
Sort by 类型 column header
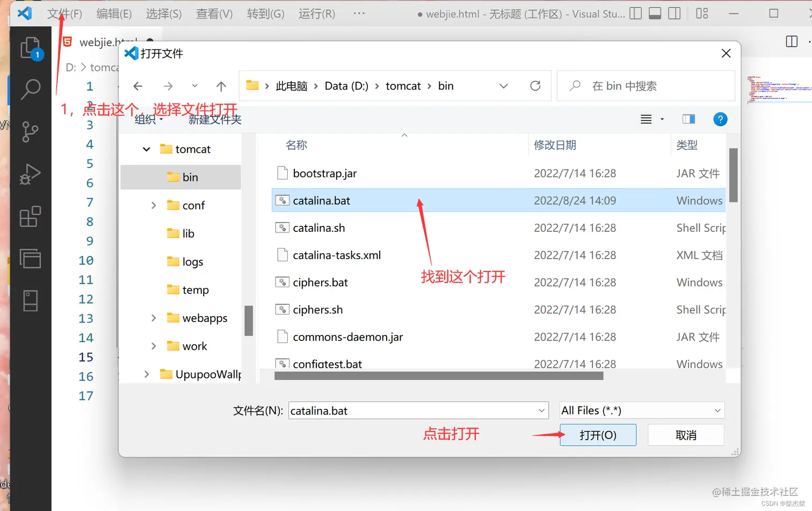(x=687, y=145)
